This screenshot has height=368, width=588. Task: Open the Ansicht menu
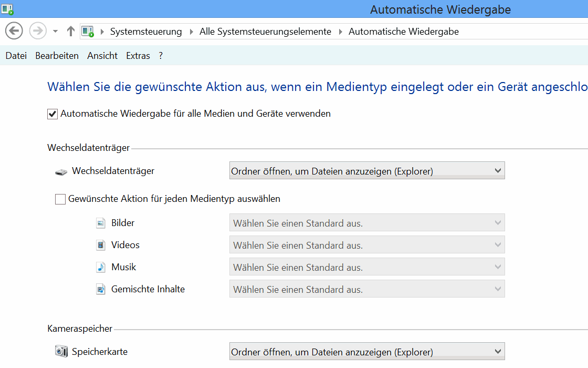pyautogui.click(x=102, y=56)
